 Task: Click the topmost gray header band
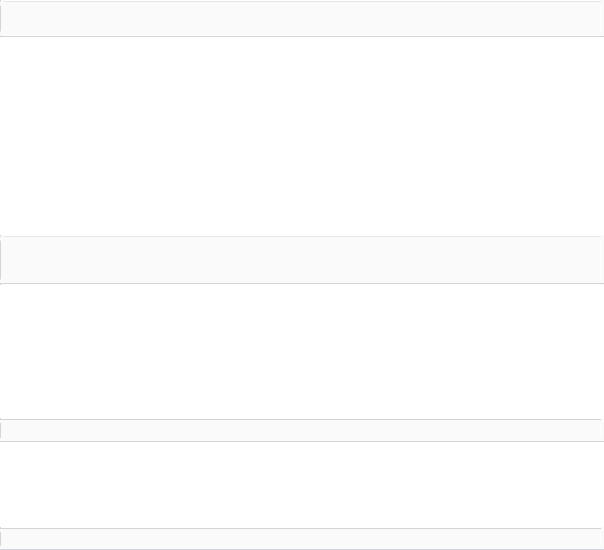pyautogui.click(x=302, y=19)
